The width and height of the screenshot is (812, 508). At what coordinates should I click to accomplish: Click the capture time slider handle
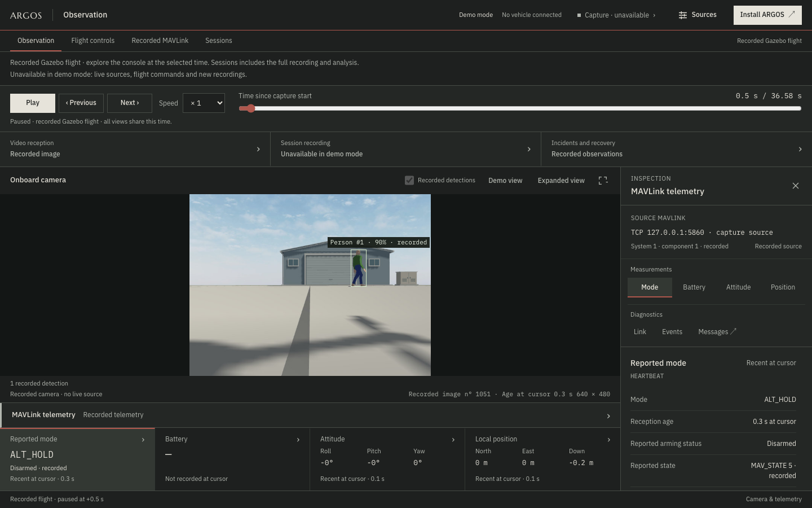[251, 108]
